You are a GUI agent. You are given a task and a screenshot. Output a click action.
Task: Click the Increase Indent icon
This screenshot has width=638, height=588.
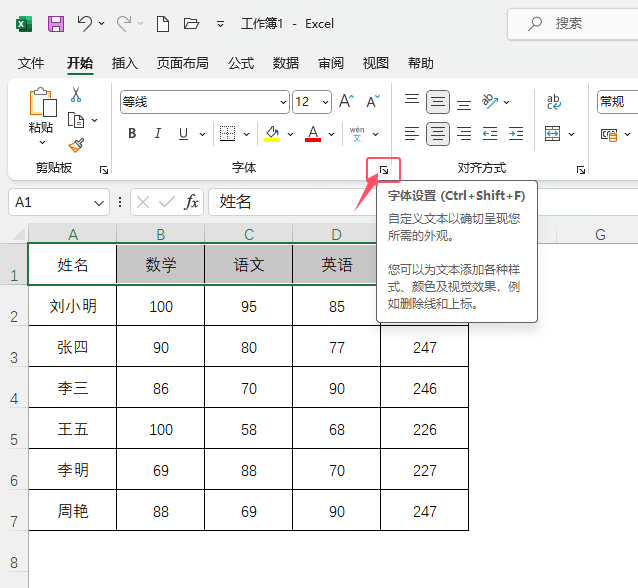[x=516, y=133]
